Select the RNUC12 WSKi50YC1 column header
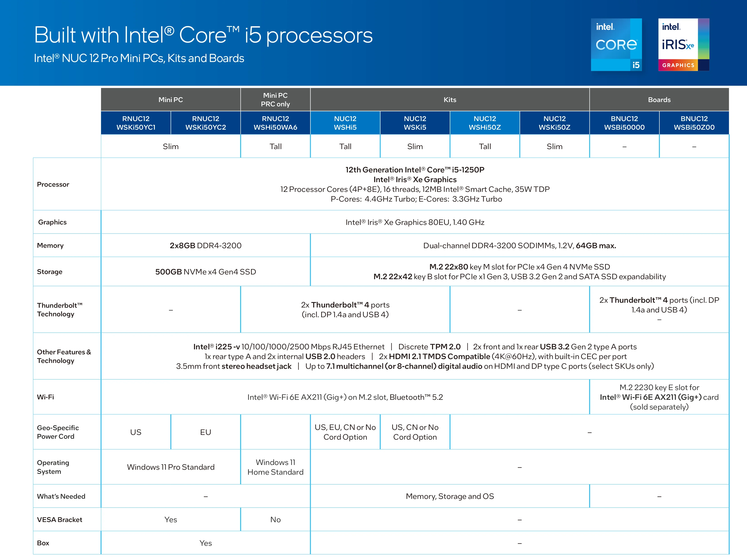This screenshot has height=560, width=747. click(x=136, y=123)
